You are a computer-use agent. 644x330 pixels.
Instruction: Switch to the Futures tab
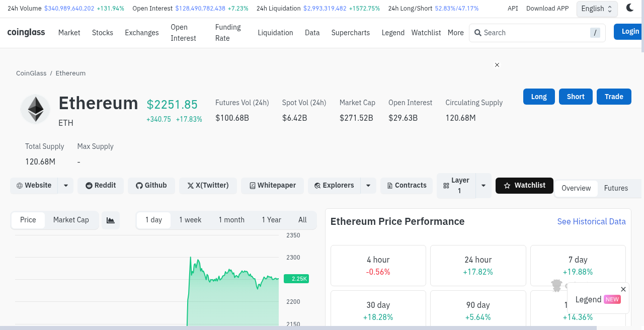(x=616, y=189)
